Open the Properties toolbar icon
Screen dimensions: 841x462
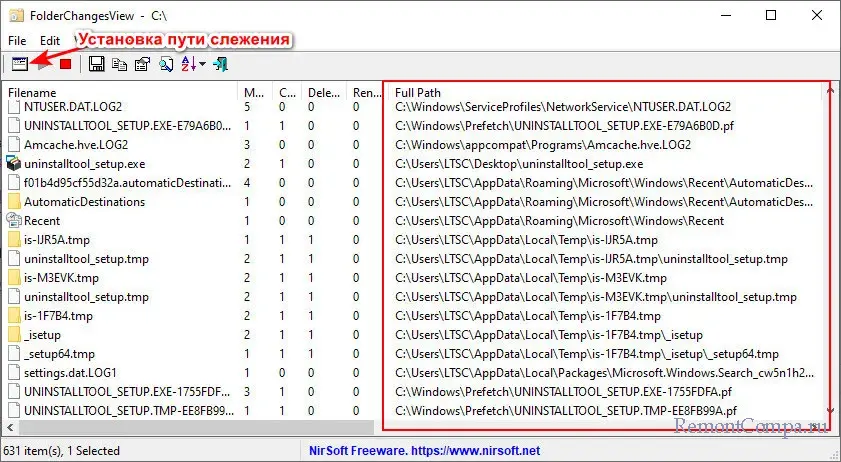point(142,64)
